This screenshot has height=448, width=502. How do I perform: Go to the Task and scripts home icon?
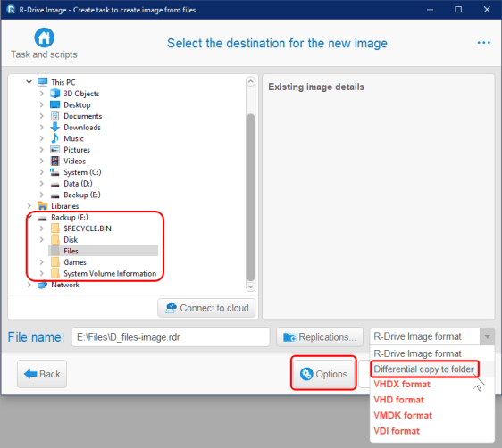click(44, 37)
